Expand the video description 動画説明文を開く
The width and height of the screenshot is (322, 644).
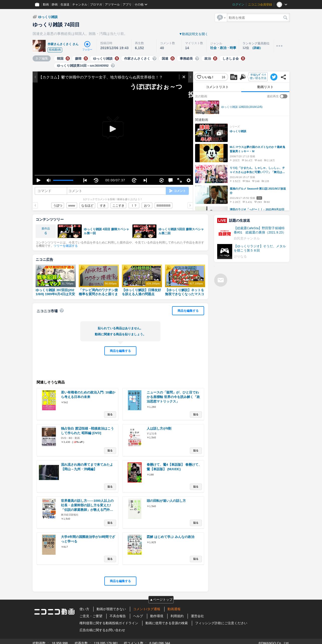193,34
